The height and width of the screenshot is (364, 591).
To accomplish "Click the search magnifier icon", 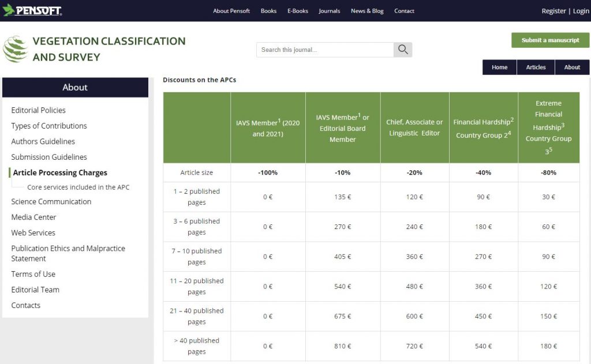I will pos(403,50).
